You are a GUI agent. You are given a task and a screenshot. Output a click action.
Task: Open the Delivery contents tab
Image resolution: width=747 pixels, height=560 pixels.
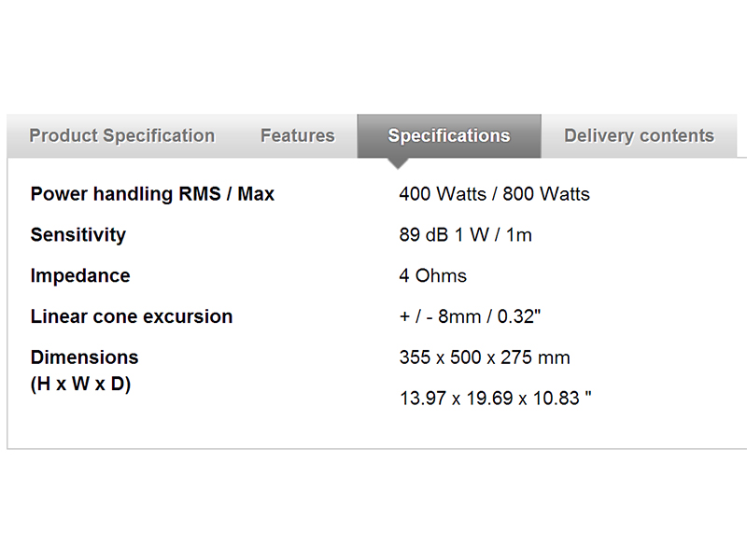(x=639, y=136)
